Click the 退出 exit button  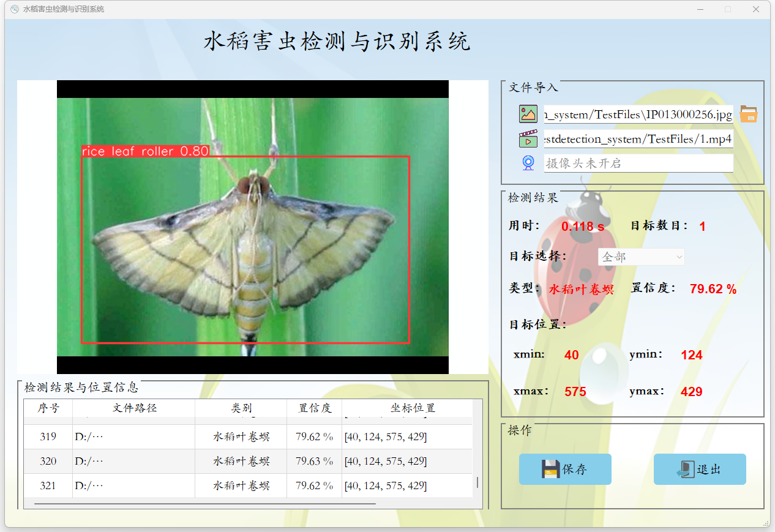(700, 469)
